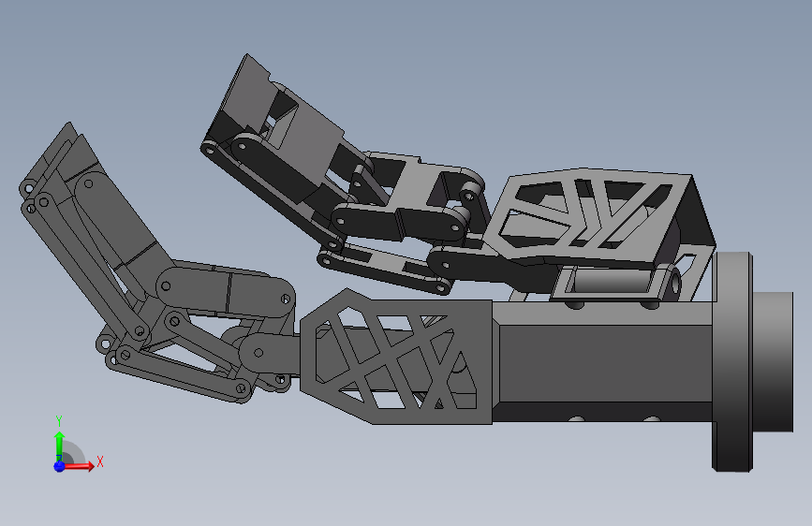
Task: Click the blue Z axis ball of triad
Action: (59, 466)
